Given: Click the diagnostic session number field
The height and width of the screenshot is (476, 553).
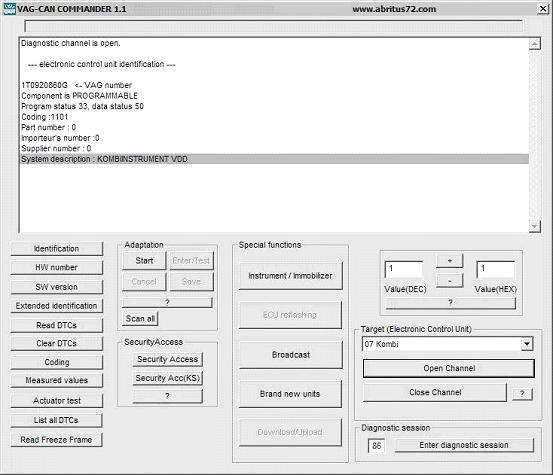Looking at the screenshot, I should tap(376, 446).
